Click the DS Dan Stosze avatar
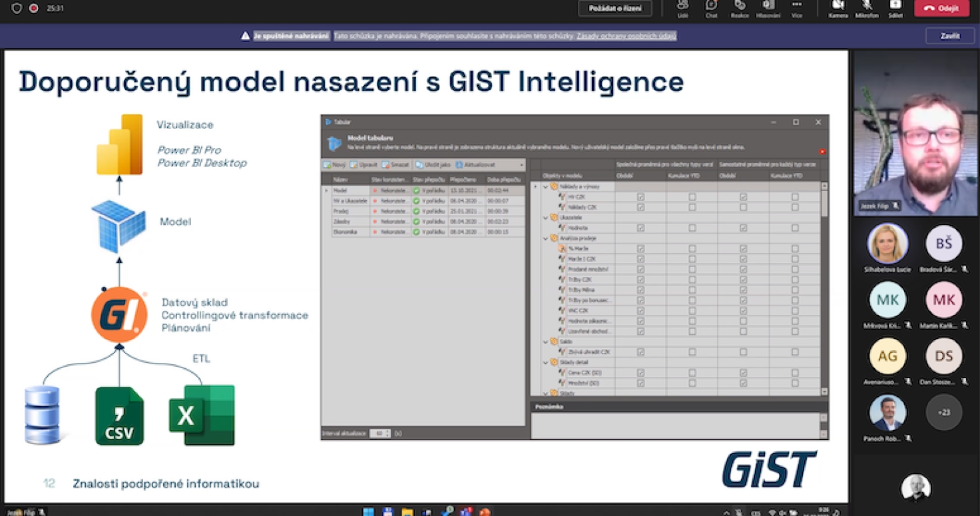The width and height of the screenshot is (980, 516). [943, 356]
